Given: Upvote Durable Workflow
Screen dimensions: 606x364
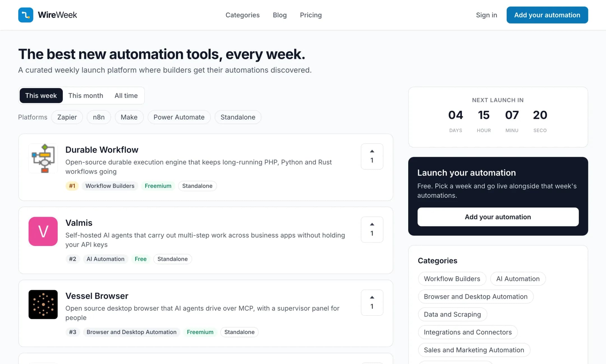Looking at the screenshot, I should coord(372,156).
